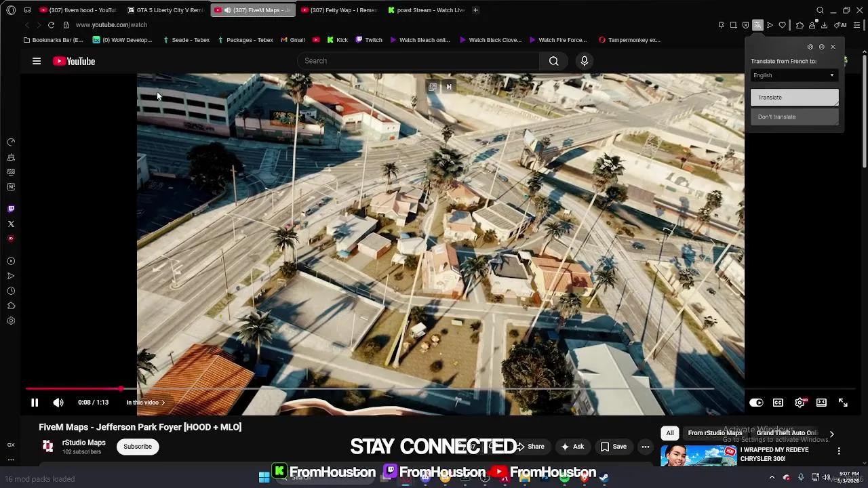Click the rStudio Maps channel avatar
This screenshot has width=868, height=488.
pos(47,446)
